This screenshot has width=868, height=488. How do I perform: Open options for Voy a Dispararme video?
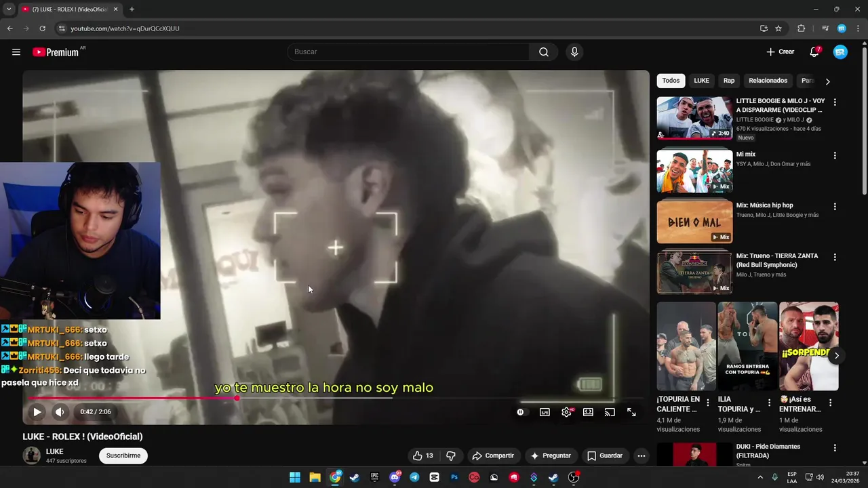pyautogui.click(x=835, y=102)
